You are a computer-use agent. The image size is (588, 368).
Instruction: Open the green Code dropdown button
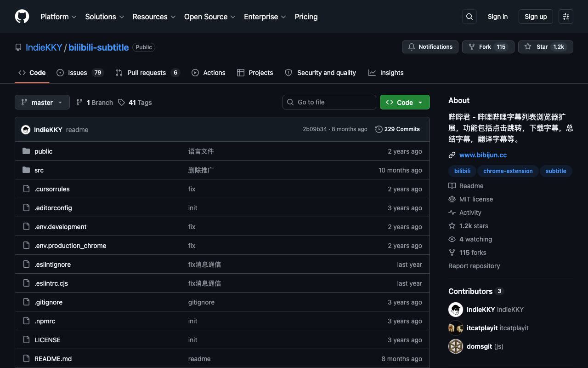pyautogui.click(x=405, y=102)
